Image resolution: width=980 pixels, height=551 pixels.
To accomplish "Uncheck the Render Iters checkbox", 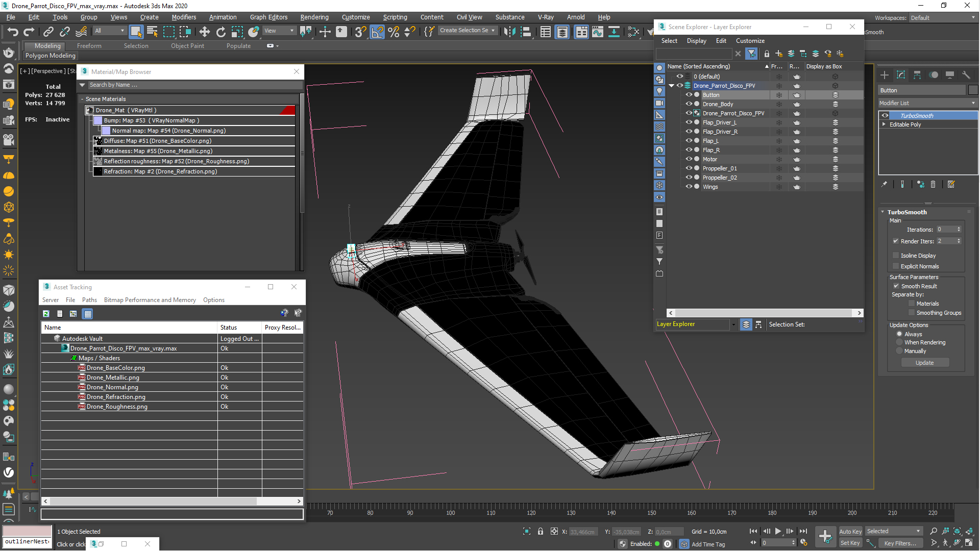I will [x=896, y=241].
